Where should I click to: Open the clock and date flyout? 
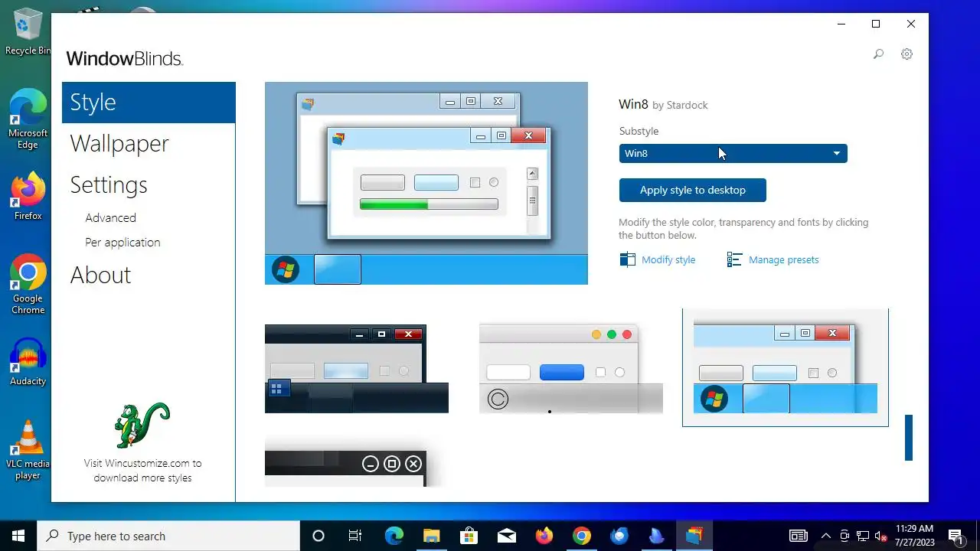[x=914, y=536]
